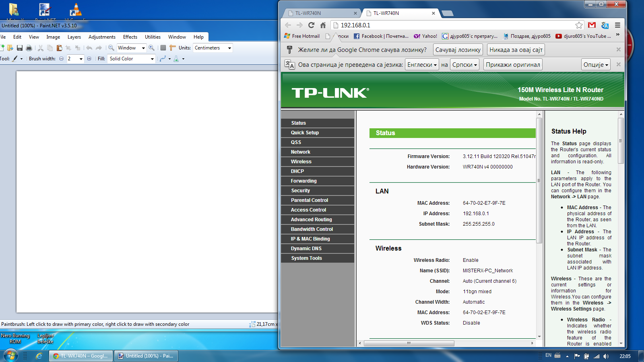Screen dimensions: 644x362
Task: Click the router status horizontal scrollbar
Action: [x=409, y=343]
